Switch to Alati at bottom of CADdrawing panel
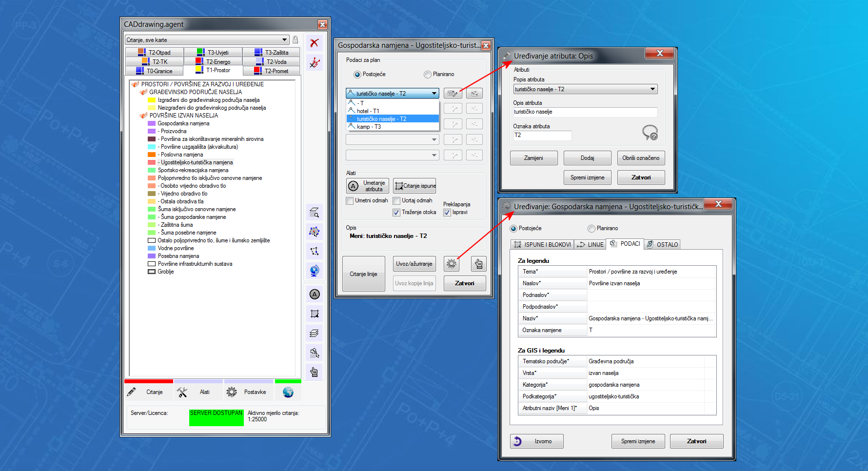This screenshot has height=471, width=868. [198, 392]
